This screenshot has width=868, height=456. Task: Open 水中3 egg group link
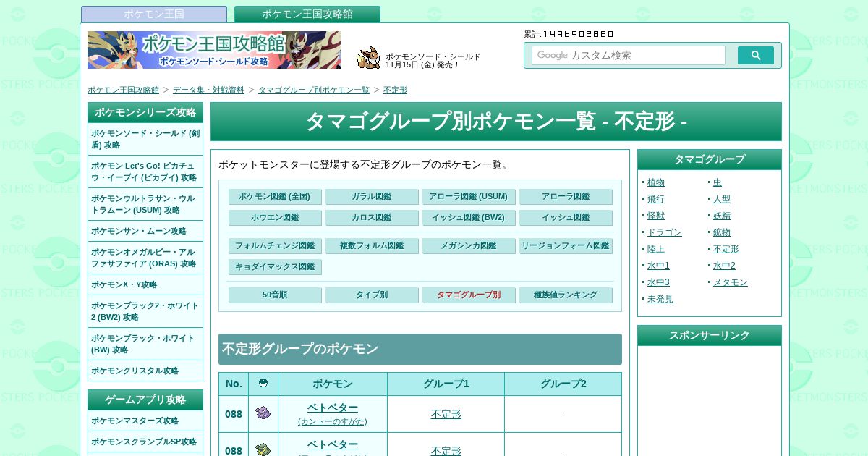point(658,282)
